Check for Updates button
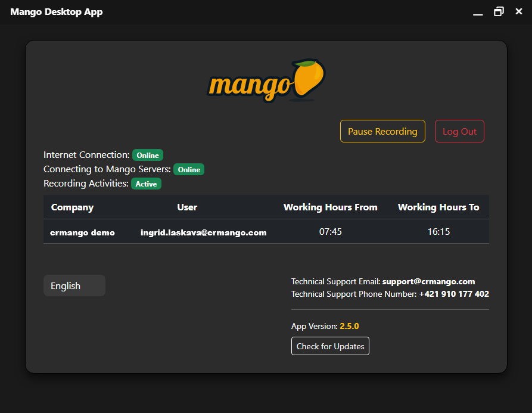Image resolution: width=532 pixels, height=413 pixels. (330, 346)
